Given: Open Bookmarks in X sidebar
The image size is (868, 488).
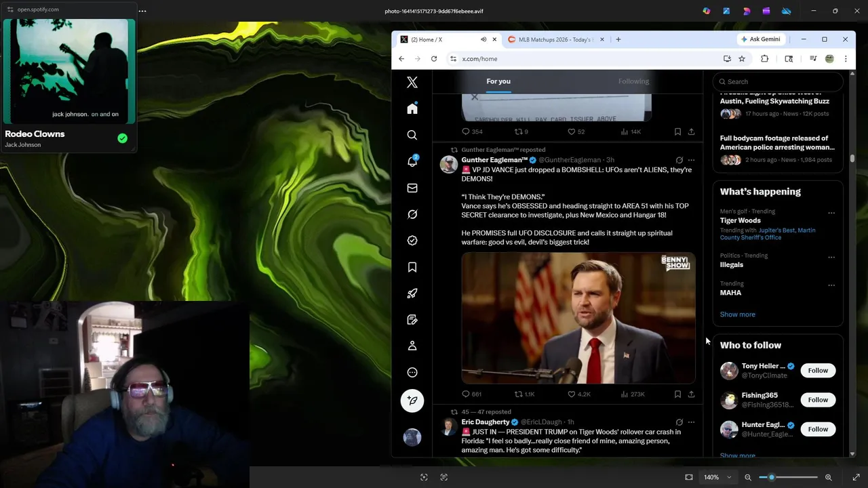Looking at the screenshot, I should click(412, 267).
